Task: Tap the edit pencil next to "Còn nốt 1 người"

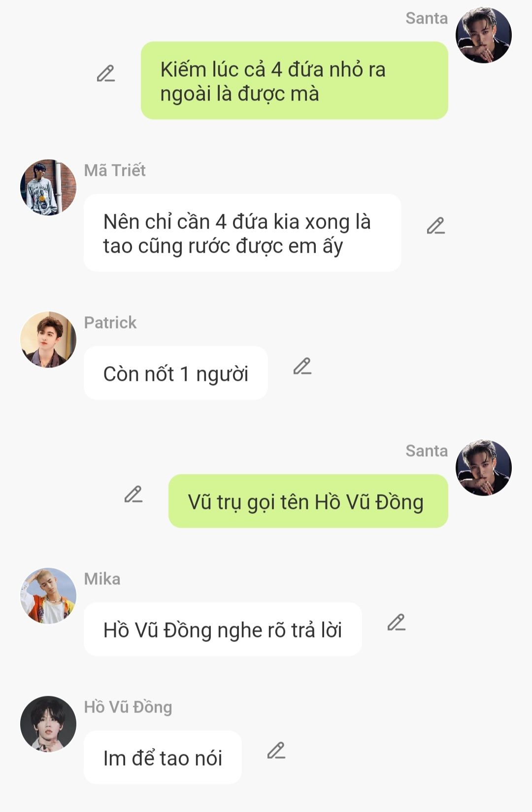Action: [x=302, y=366]
